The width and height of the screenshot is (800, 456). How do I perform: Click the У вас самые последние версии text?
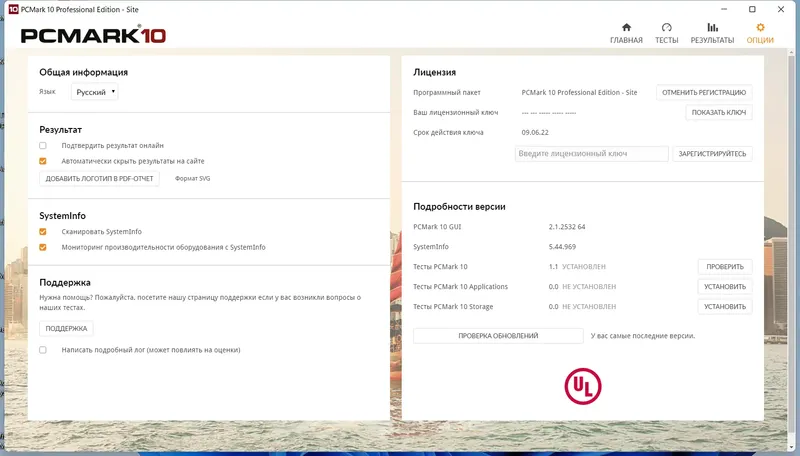643,336
